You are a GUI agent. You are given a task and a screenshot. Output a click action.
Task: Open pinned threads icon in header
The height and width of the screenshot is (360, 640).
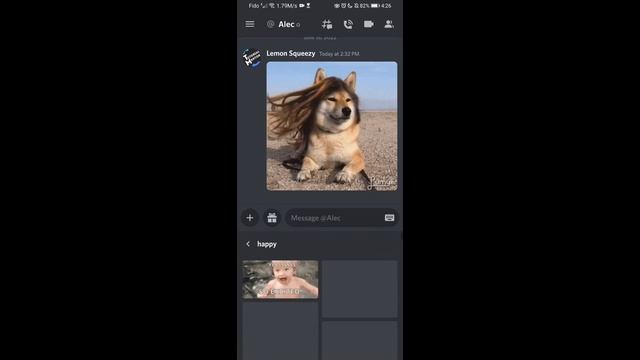327,24
